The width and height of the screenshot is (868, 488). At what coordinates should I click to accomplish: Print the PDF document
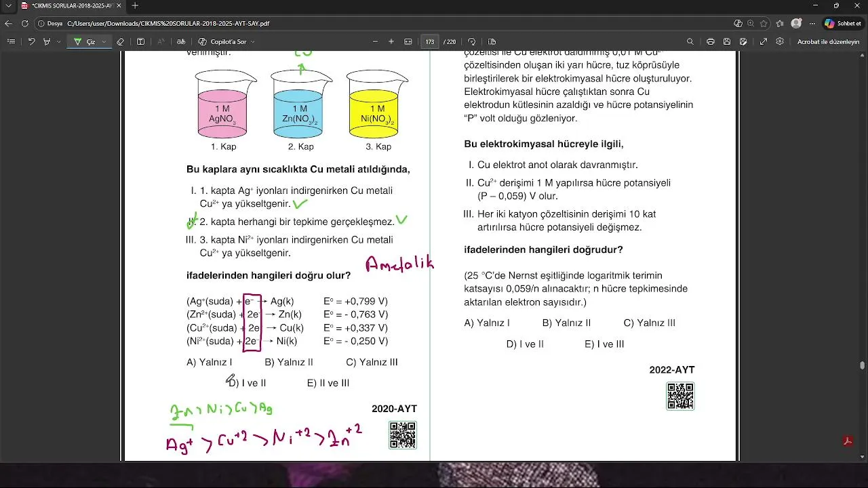[710, 41]
